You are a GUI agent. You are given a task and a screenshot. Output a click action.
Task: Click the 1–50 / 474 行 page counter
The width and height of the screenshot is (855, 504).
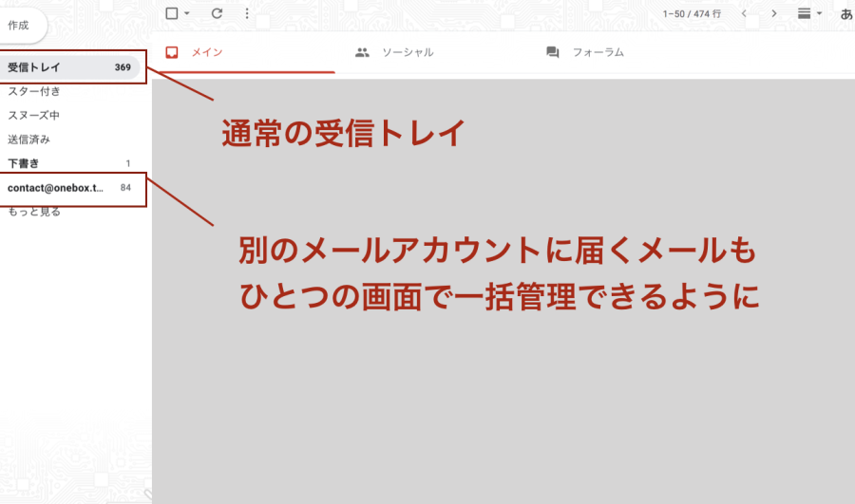click(692, 14)
